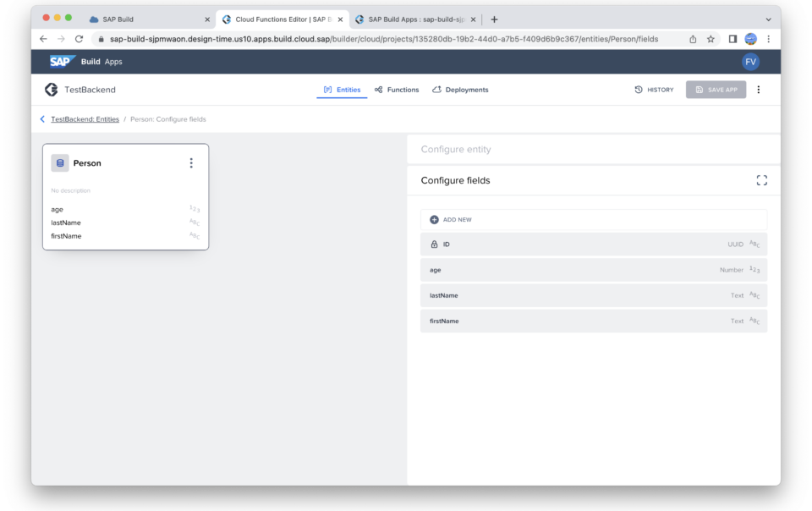This screenshot has width=812, height=511.
Task: Select the ID field row
Action: (594, 244)
